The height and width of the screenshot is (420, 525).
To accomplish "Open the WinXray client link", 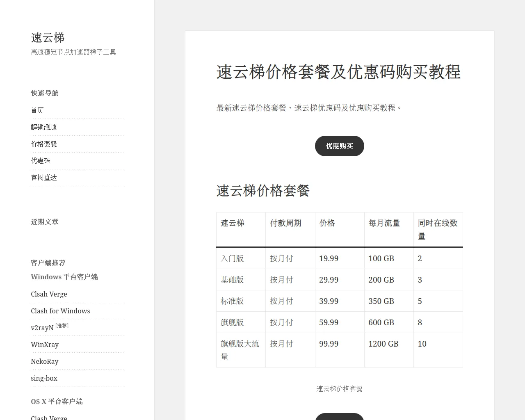I will [45, 345].
